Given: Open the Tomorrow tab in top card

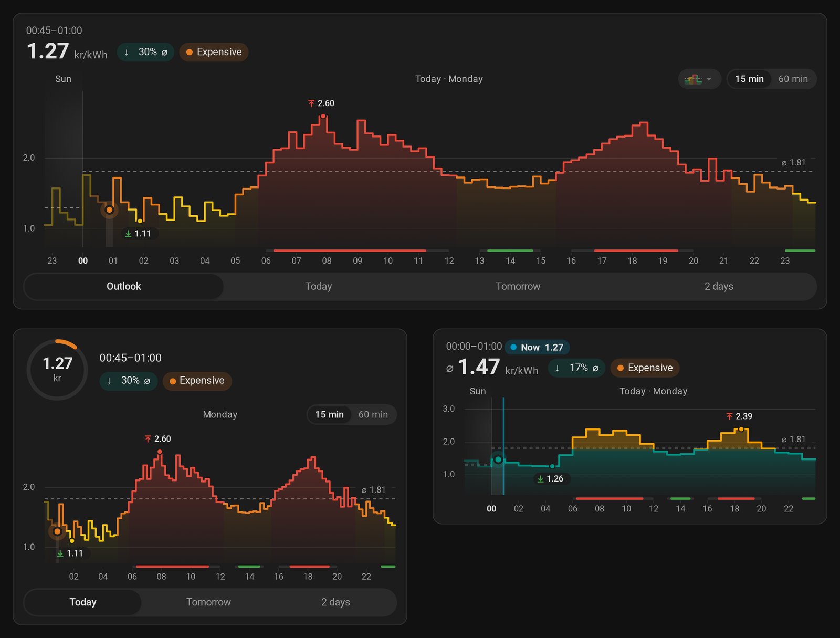Looking at the screenshot, I should (x=518, y=286).
